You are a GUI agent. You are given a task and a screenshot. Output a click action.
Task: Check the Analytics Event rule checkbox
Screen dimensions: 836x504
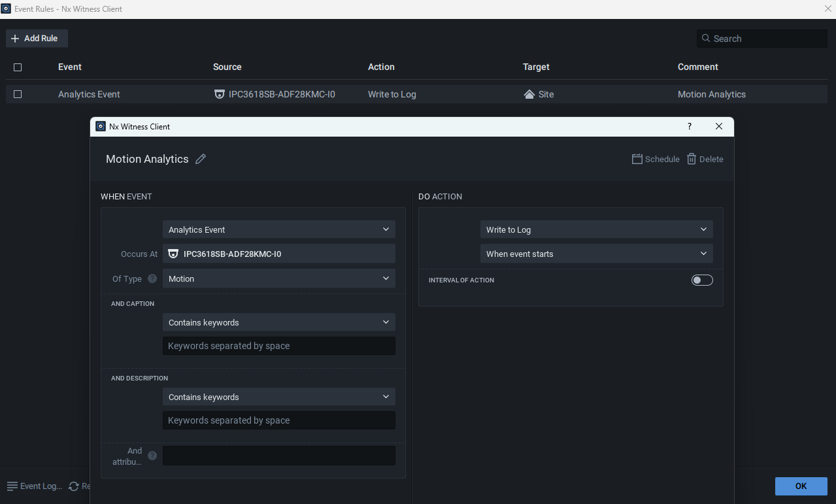(x=18, y=94)
